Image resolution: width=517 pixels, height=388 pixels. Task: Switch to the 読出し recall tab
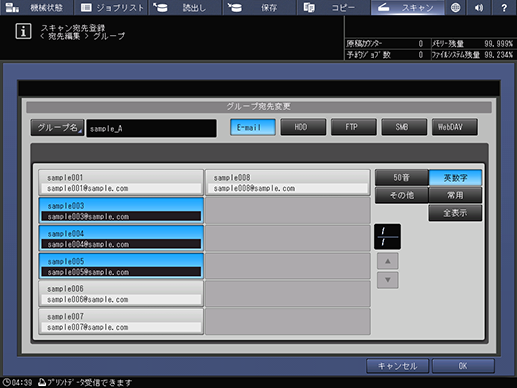point(185,7)
